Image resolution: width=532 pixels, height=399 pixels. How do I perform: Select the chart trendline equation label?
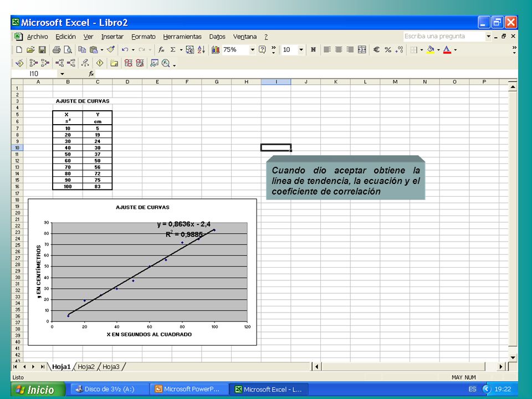(183, 224)
